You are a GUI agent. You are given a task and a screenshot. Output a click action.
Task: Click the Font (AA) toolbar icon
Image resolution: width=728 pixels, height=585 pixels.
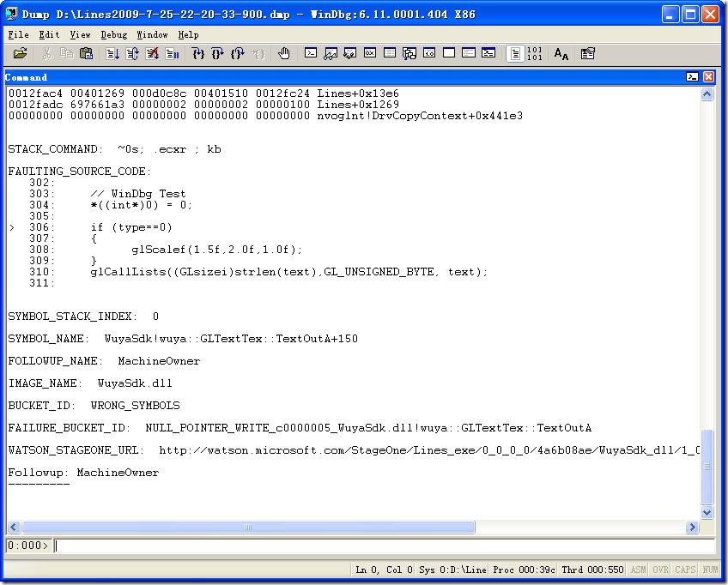click(x=561, y=53)
